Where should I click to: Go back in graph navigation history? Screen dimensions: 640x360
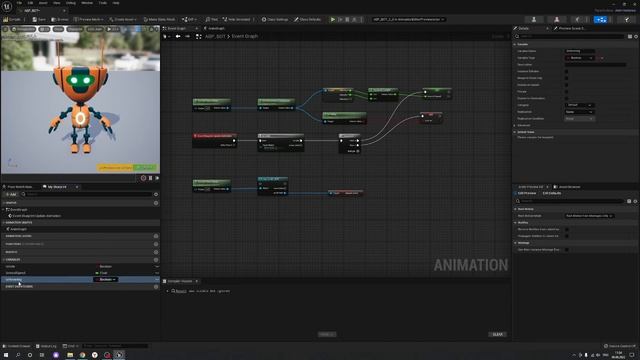pos(178,36)
